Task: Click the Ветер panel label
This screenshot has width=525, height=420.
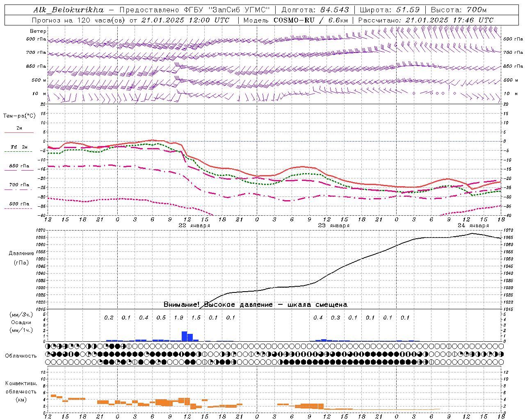Action: click(38, 31)
